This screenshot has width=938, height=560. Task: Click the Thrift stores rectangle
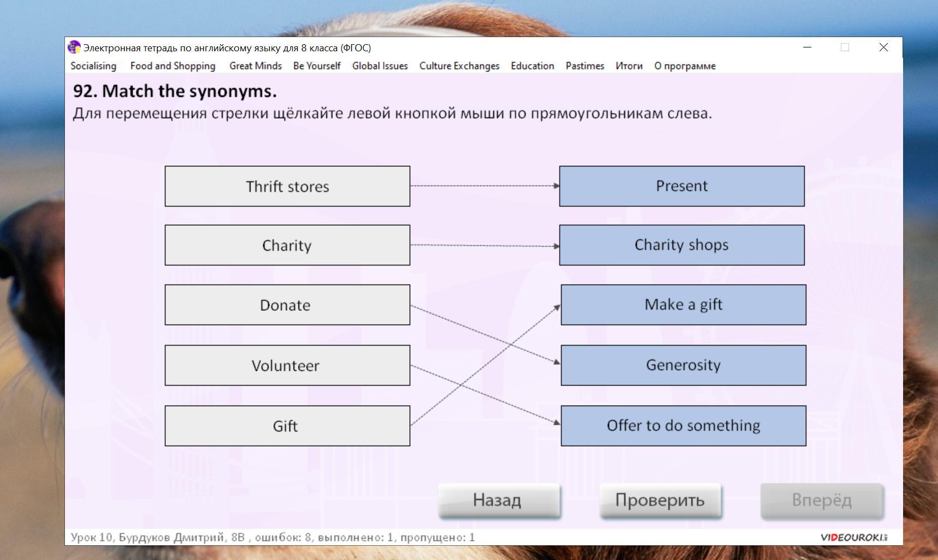(288, 186)
